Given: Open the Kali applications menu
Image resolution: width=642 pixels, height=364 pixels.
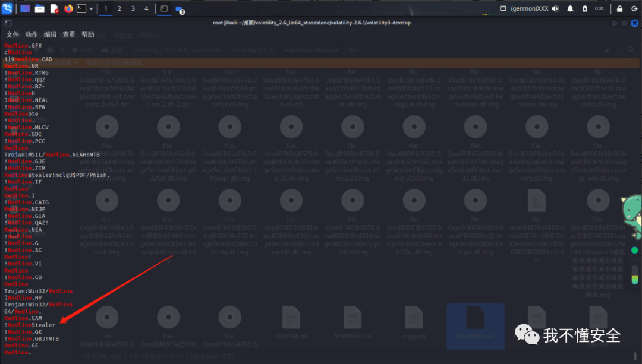Looking at the screenshot, I should [7, 8].
